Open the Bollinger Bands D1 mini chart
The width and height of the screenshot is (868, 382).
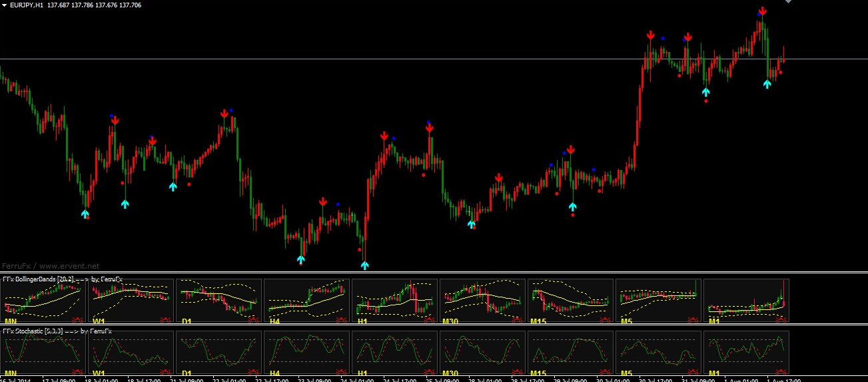click(218, 300)
